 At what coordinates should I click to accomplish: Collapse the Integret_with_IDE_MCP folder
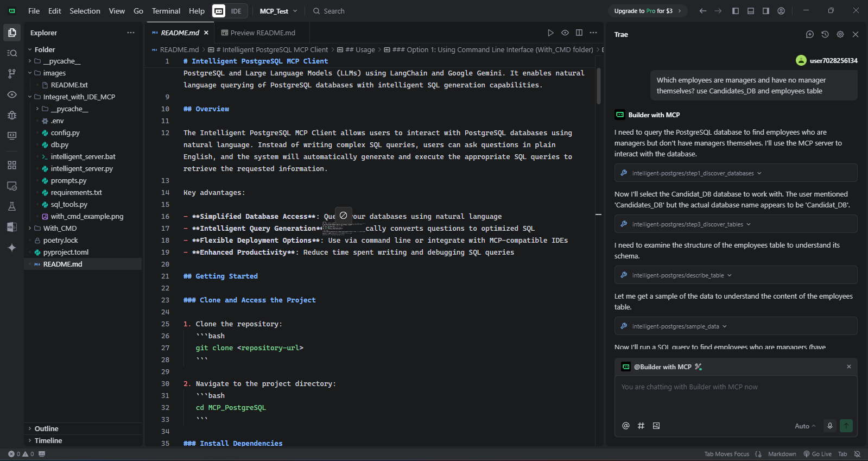point(83,97)
